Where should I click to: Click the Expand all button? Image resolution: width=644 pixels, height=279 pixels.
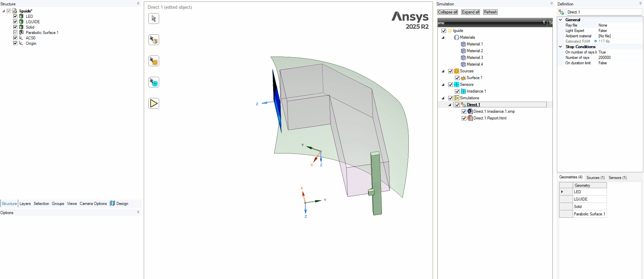470,12
